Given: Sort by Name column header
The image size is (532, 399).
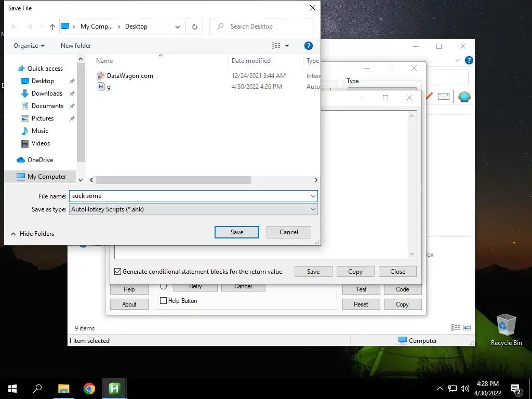Looking at the screenshot, I should 104,61.
